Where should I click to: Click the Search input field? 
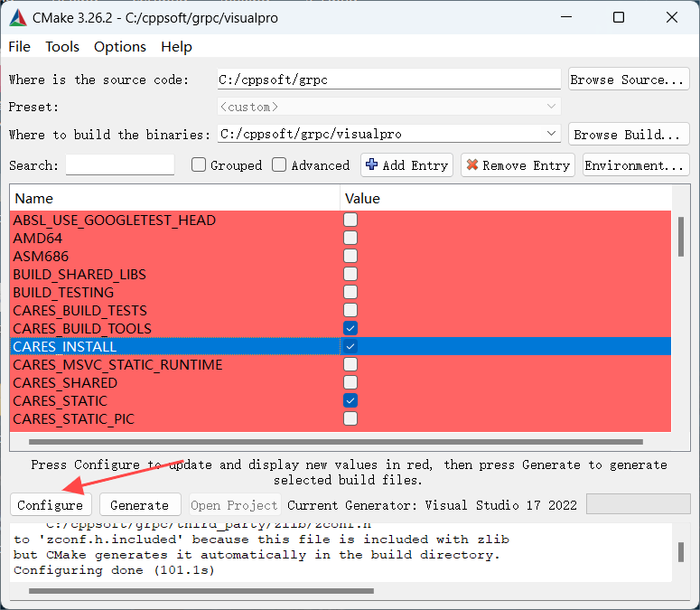point(119,165)
